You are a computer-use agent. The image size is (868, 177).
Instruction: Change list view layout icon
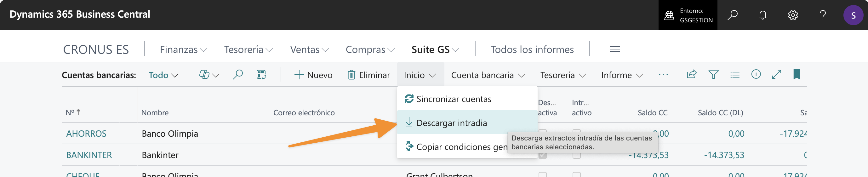point(735,75)
